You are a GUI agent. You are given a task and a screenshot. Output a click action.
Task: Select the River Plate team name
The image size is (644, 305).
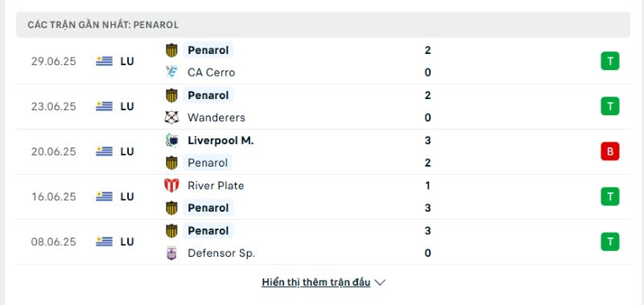[x=216, y=186]
